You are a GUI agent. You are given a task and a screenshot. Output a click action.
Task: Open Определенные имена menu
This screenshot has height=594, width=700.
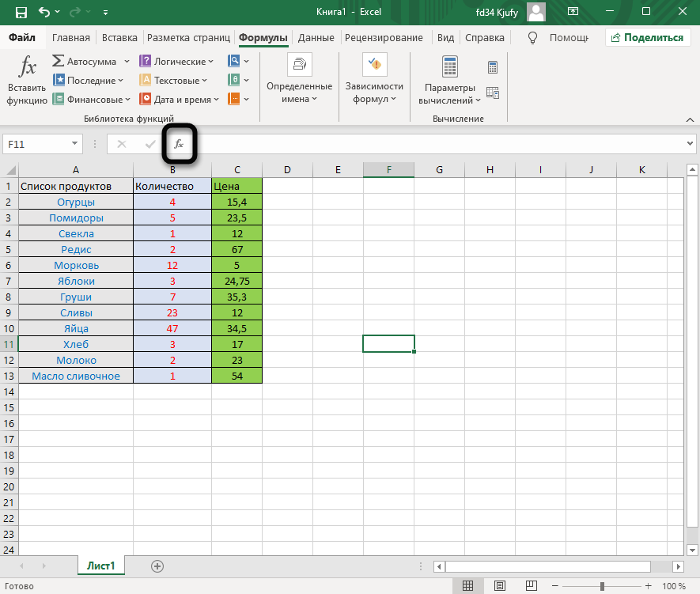coord(299,79)
